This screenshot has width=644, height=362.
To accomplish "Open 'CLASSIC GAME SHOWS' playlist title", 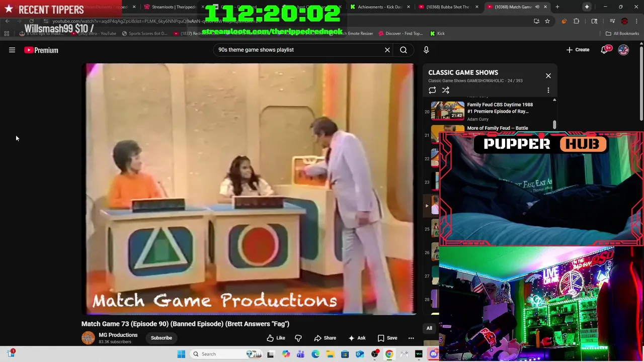I will (463, 72).
